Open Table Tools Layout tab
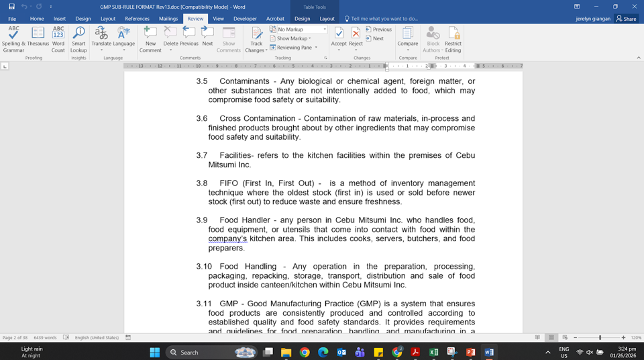Viewport: 644px width, 360px height. (x=327, y=19)
